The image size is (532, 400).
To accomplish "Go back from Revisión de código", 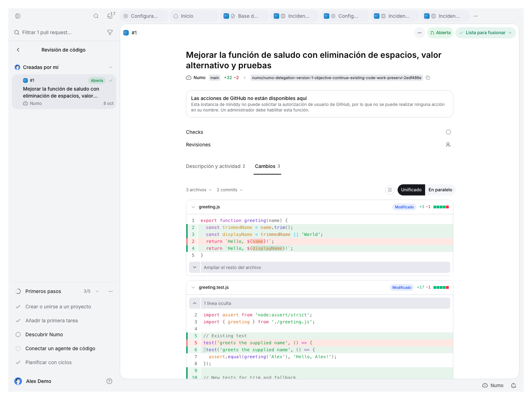I will point(18,50).
